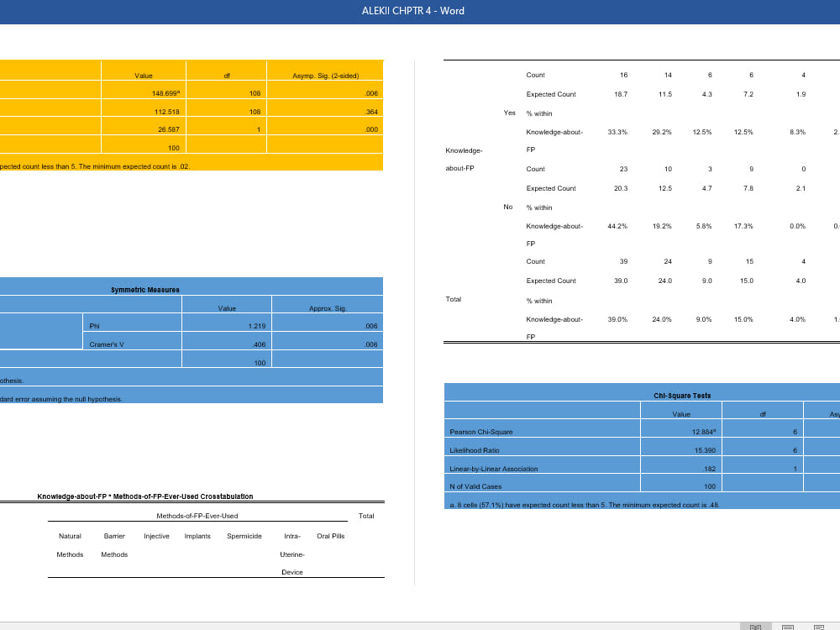The height and width of the screenshot is (630, 840).
Task: Select the 'Barrier Methods' column header
Action: 114,545
